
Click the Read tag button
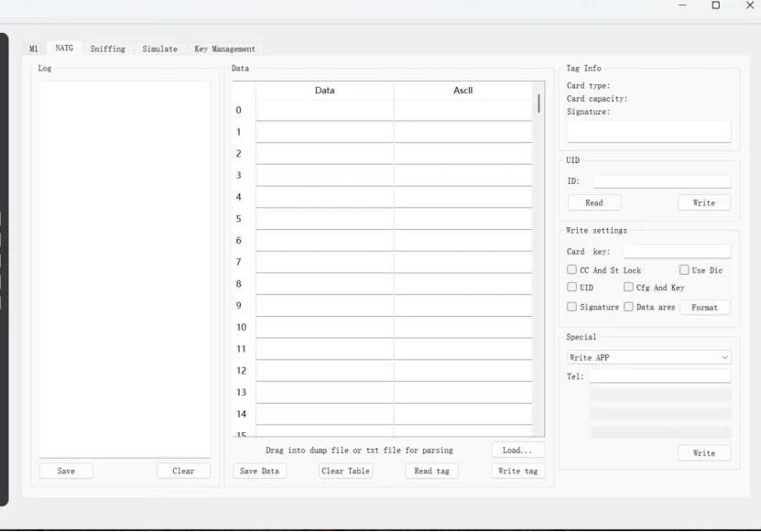432,471
